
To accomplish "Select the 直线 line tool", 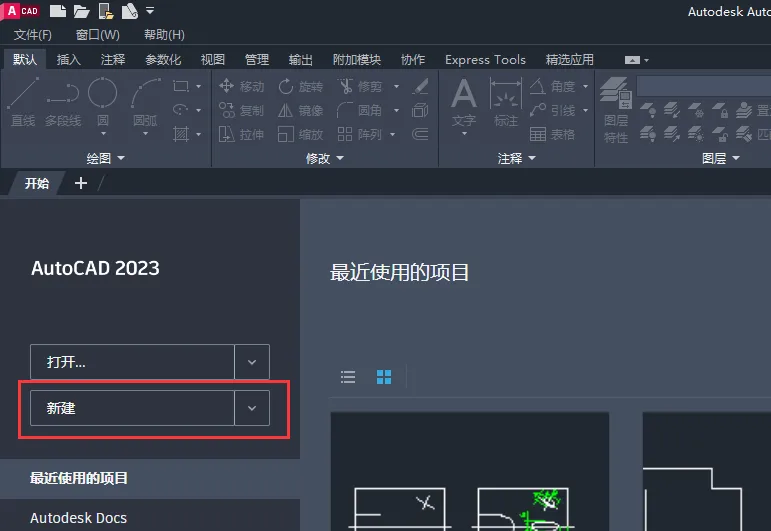I will [x=23, y=102].
